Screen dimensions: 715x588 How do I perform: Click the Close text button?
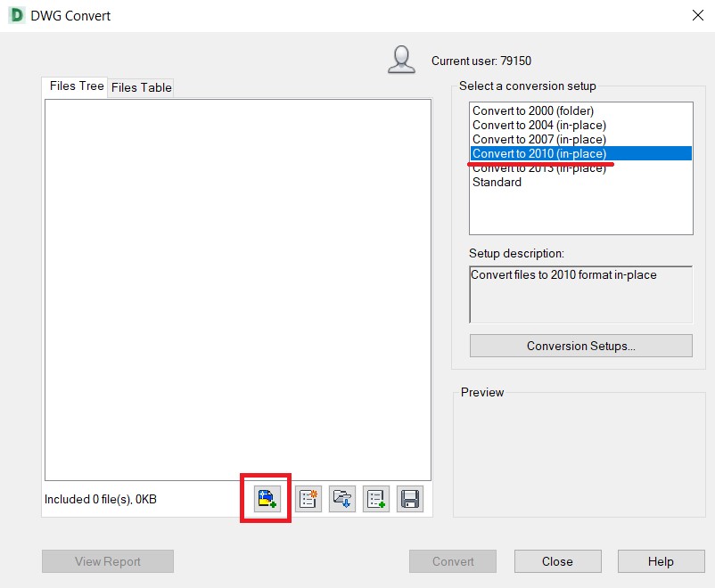pos(557,561)
